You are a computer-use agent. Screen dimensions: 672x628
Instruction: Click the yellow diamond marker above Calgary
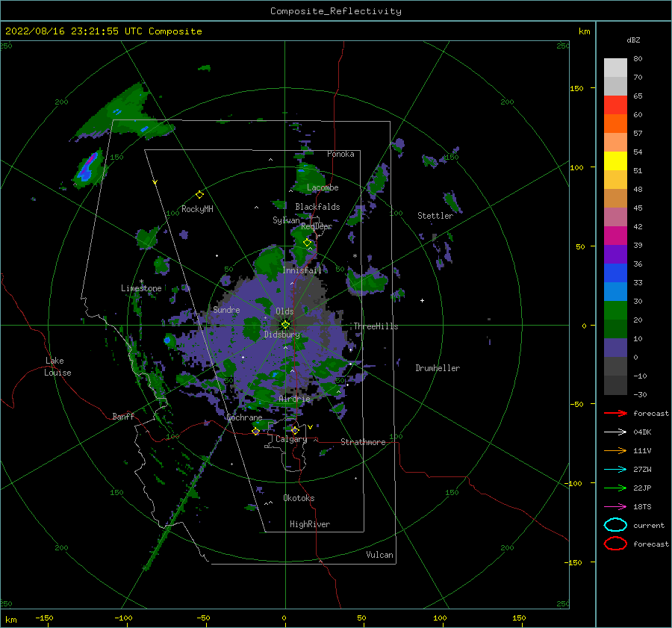[295, 430]
